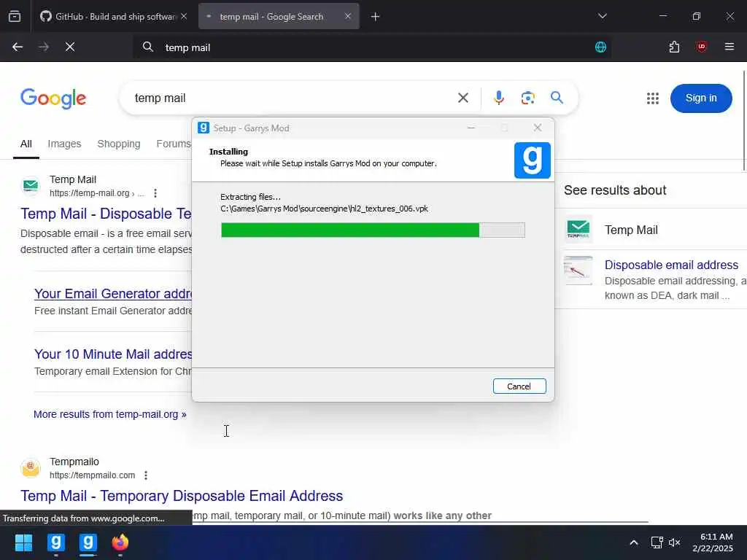Open Firefox from the taskbar
Screen dimensions: 747x560
[120, 542]
